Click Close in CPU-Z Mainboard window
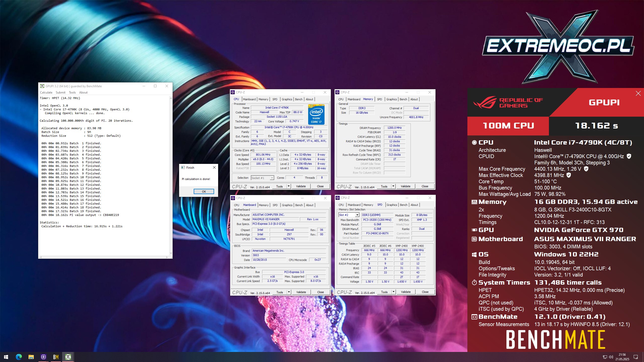644x362 pixels. pos(320,292)
